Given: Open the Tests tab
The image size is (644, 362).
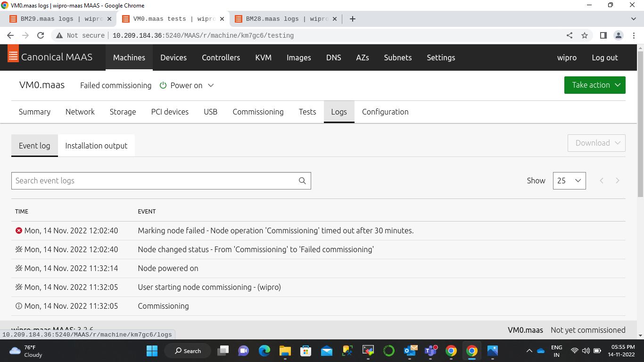Looking at the screenshot, I should click(307, 112).
